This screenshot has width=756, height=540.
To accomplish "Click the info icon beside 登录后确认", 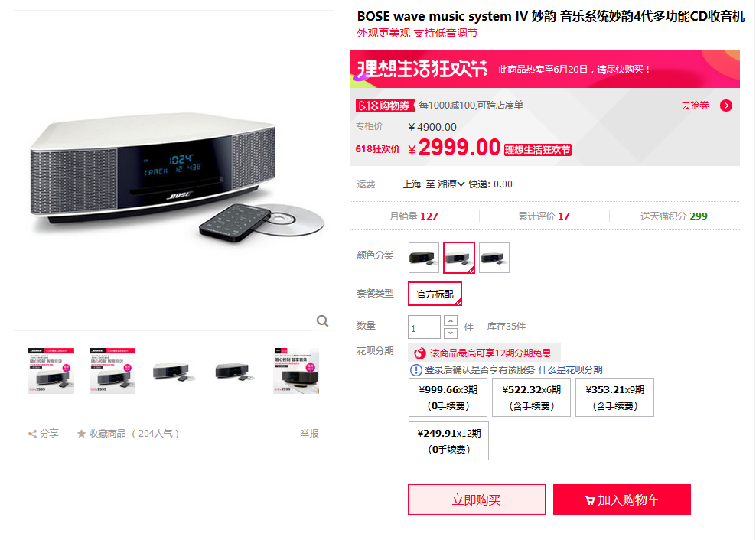I will [x=415, y=369].
